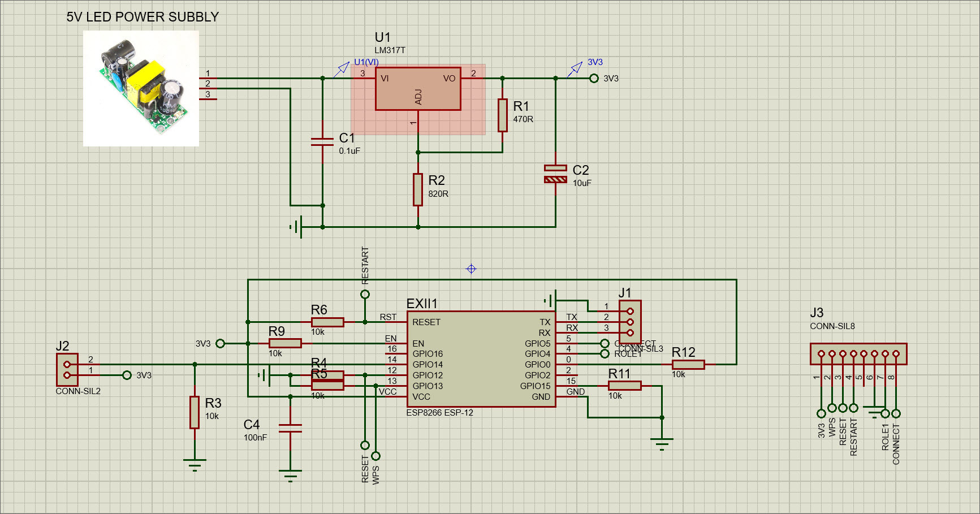The height and width of the screenshot is (514, 980).
Task: Click the "CONN-SIL2" label
Action: point(78,391)
